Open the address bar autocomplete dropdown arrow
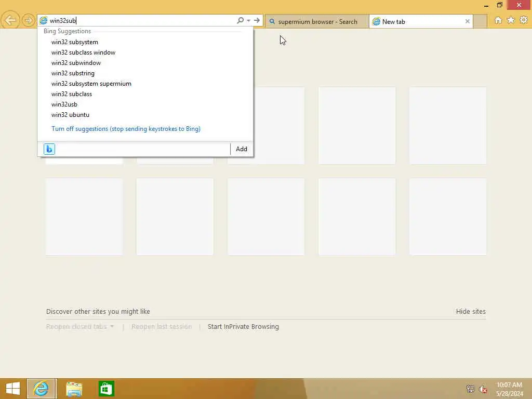This screenshot has height=399, width=532. coord(249,21)
